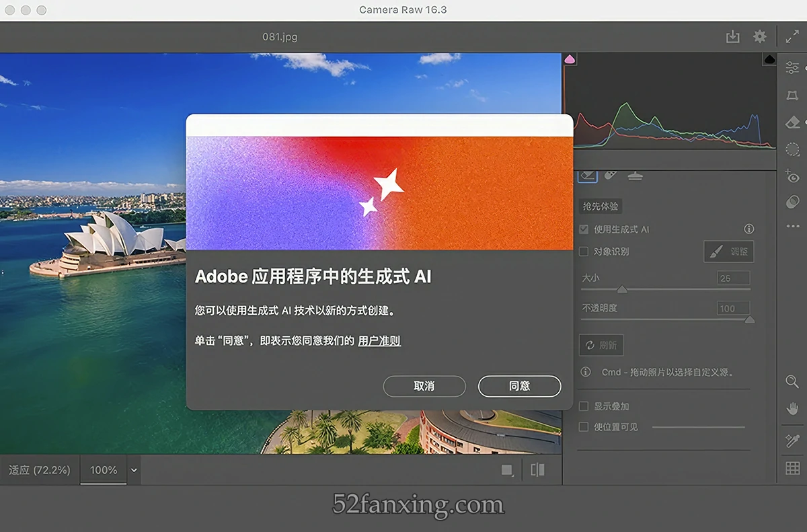Toggle highlight clipping warning in histogram
The width and height of the screenshot is (807, 532).
769,59
